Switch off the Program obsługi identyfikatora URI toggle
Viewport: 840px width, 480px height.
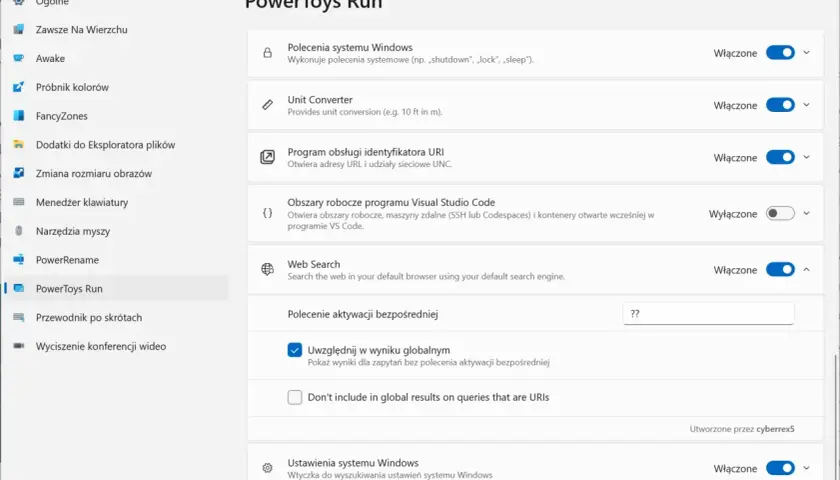click(780, 157)
